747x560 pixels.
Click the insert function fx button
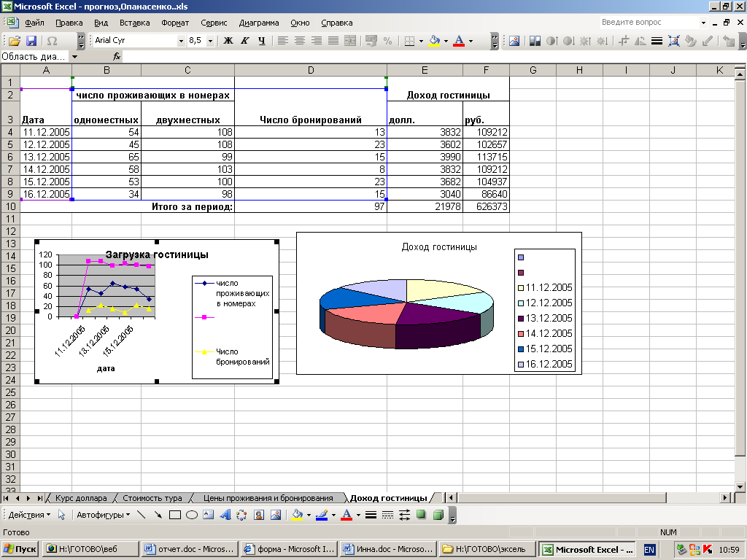(117, 57)
